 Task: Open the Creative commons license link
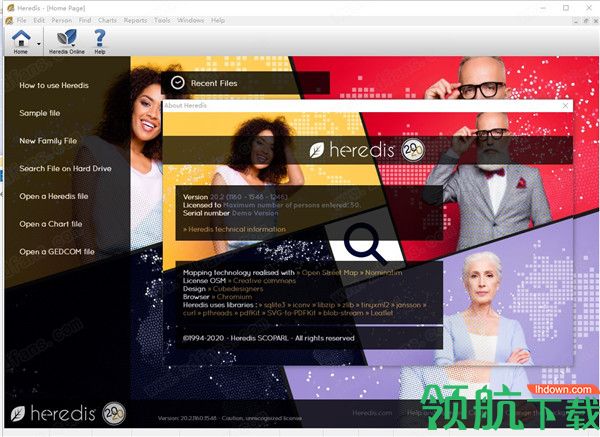tap(262, 280)
